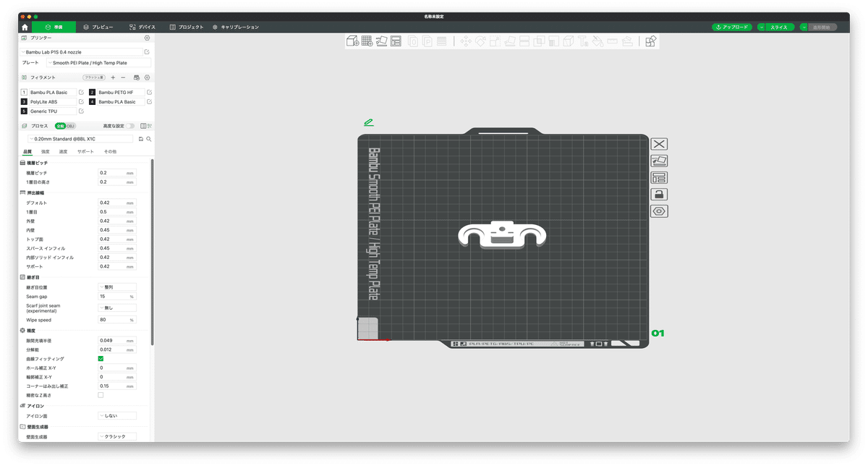The height and width of the screenshot is (466, 868).
Task: Click filament 3 black color swatch
Action: click(x=24, y=102)
